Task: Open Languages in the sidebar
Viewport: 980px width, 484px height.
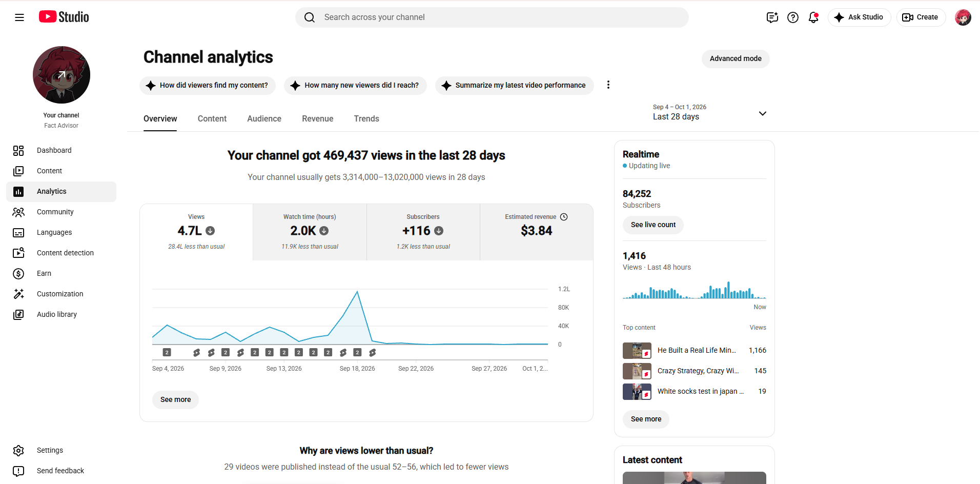Action: [x=62, y=232]
